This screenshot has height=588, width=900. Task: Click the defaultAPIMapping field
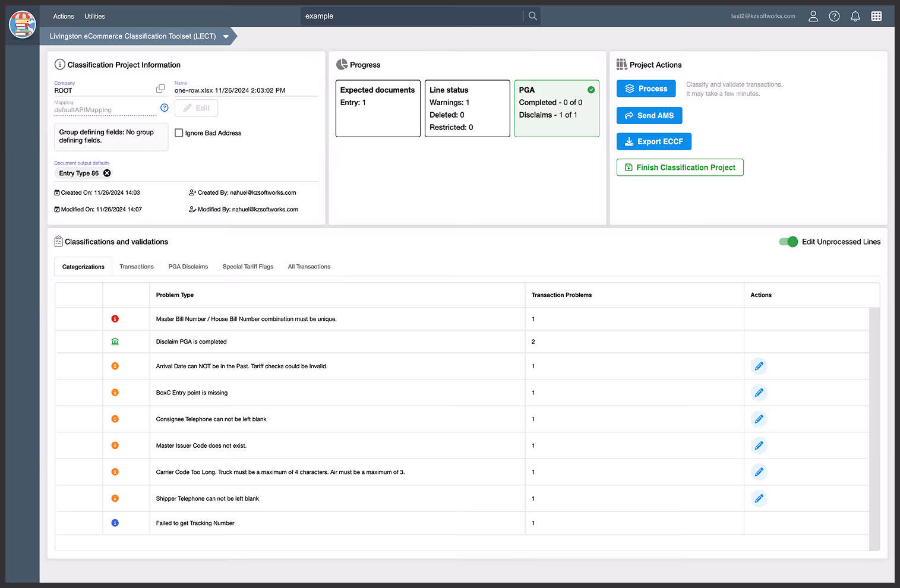105,110
